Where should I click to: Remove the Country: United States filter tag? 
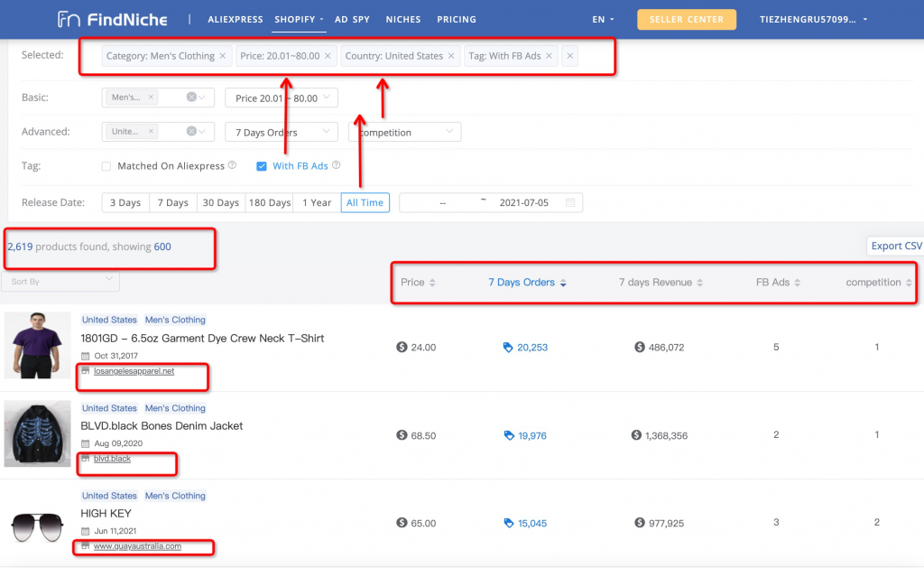[451, 56]
